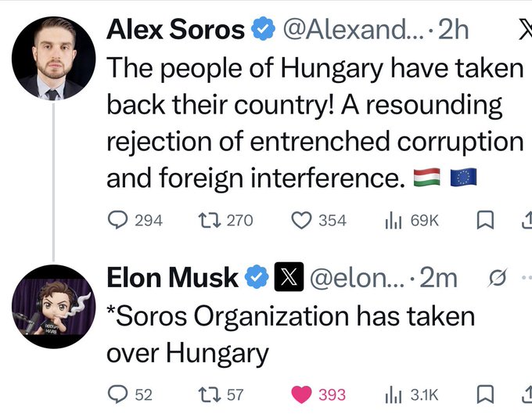The height and width of the screenshot is (414, 532).
Task: Bookmark Alex Soros's tweet
Action: coord(485,220)
